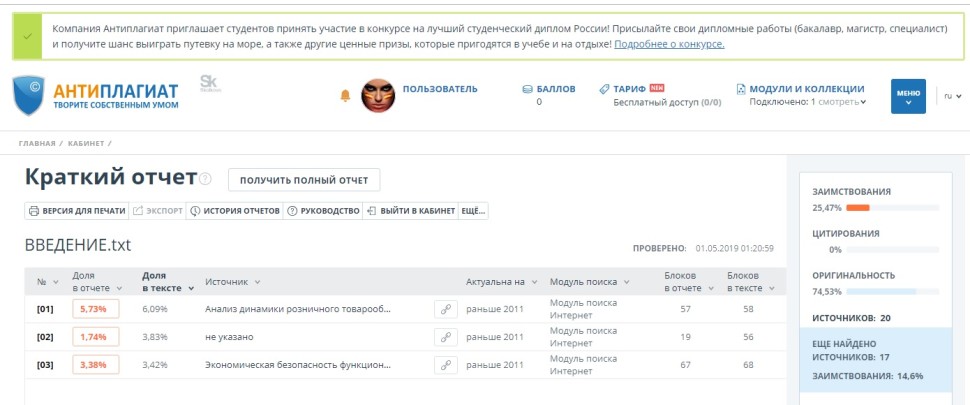The height and width of the screenshot is (405, 970).
Task: Click the ЦИТИРОВАНИЯ 0% bar
Action: click(x=892, y=250)
